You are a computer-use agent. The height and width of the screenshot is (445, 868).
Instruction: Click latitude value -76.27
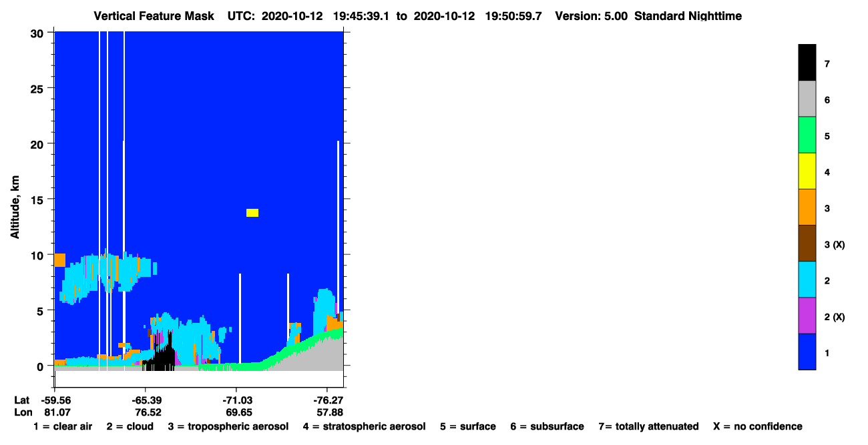pyautogui.click(x=327, y=400)
